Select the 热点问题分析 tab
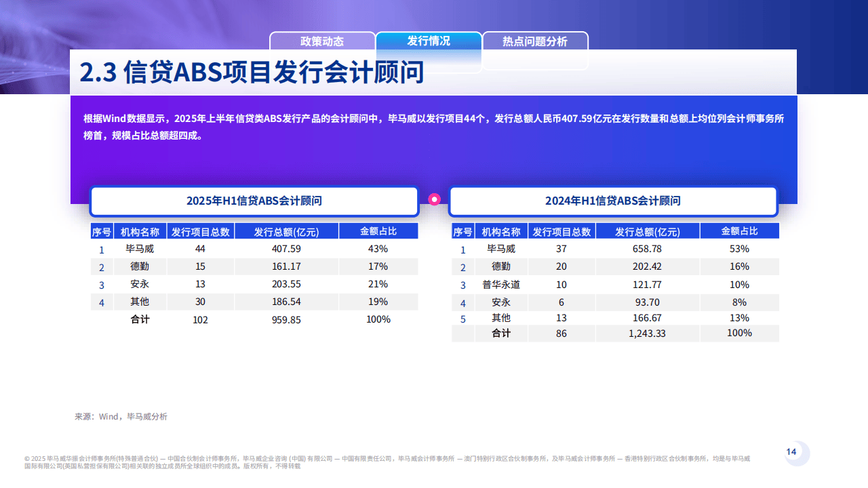 (535, 42)
